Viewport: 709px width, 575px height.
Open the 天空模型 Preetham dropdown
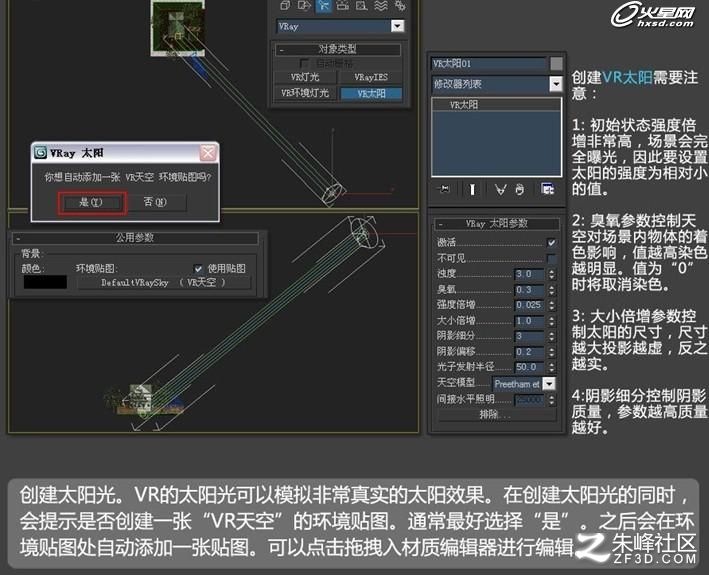pos(548,384)
